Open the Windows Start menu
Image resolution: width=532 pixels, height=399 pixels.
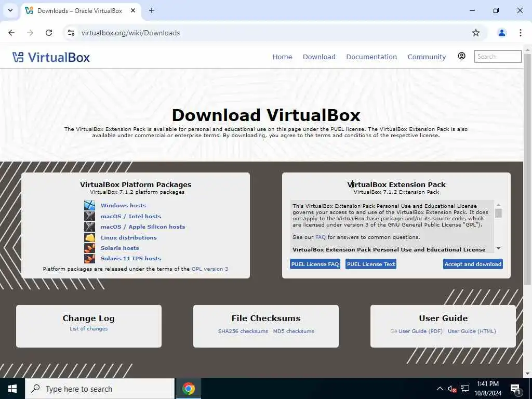(12, 389)
